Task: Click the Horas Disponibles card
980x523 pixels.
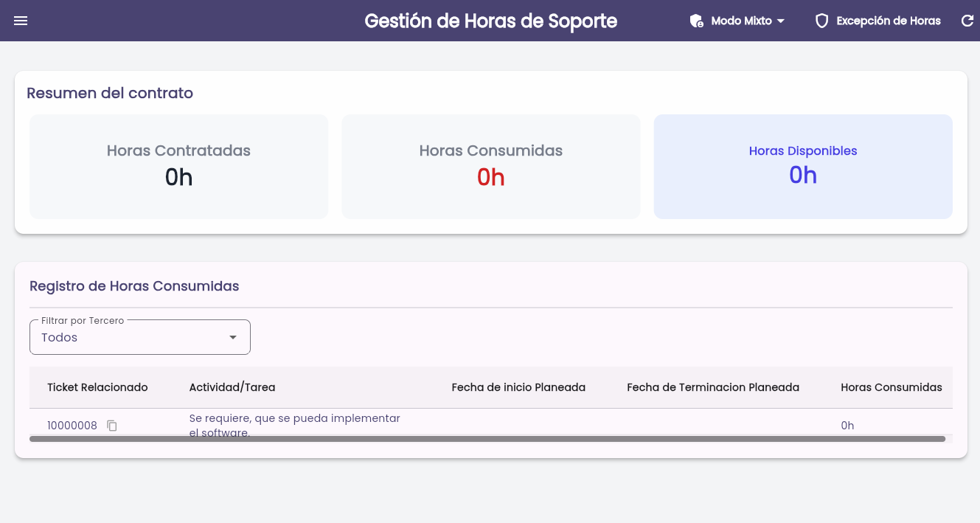Action: tap(803, 167)
